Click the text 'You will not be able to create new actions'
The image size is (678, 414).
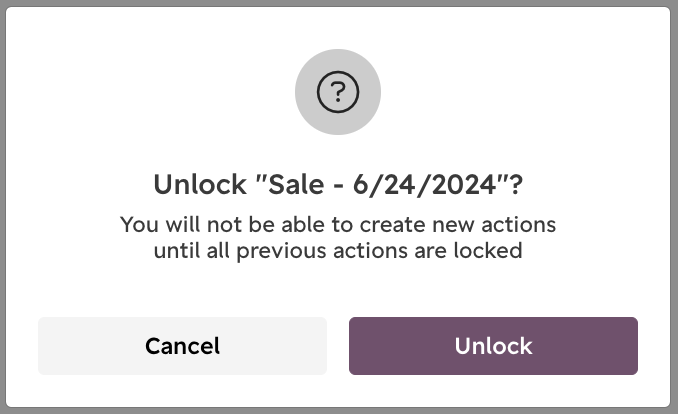click(x=338, y=225)
